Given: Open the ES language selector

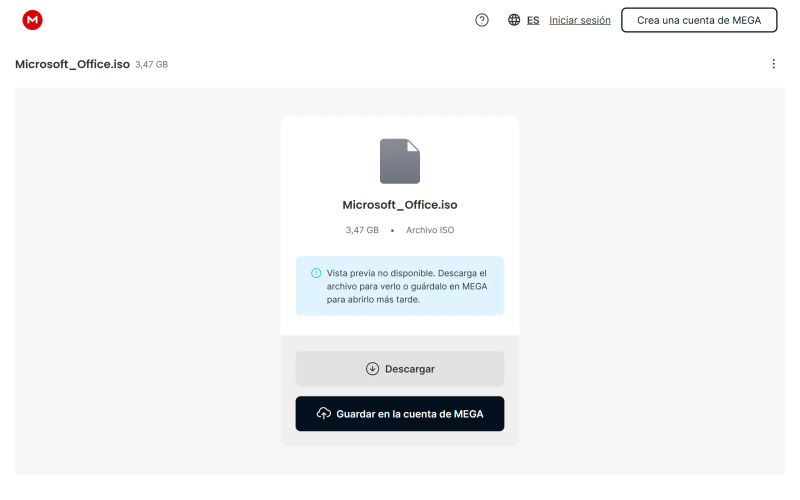Looking at the screenshot, I should [533, 20].
